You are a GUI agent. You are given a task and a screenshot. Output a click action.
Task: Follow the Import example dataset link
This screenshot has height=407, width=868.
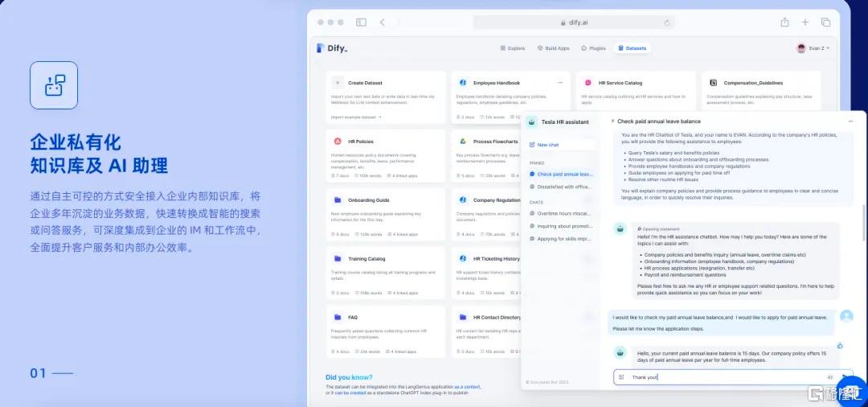point(356,117)
